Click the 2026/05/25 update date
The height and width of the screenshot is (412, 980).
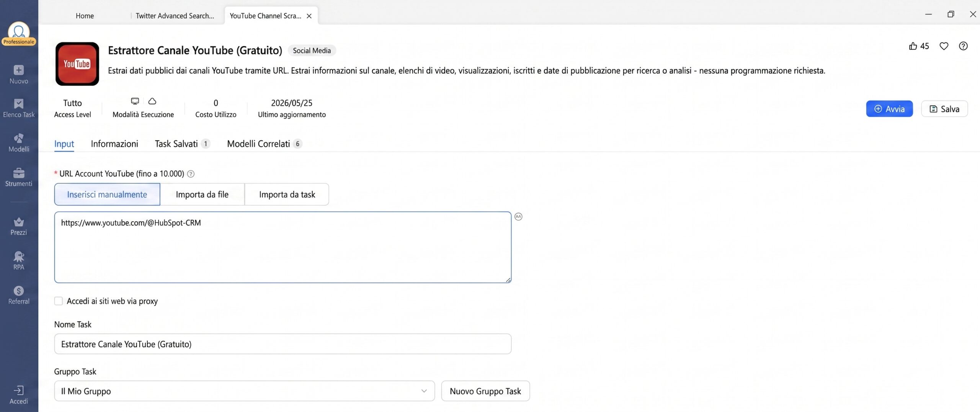[x=292, y=103]
